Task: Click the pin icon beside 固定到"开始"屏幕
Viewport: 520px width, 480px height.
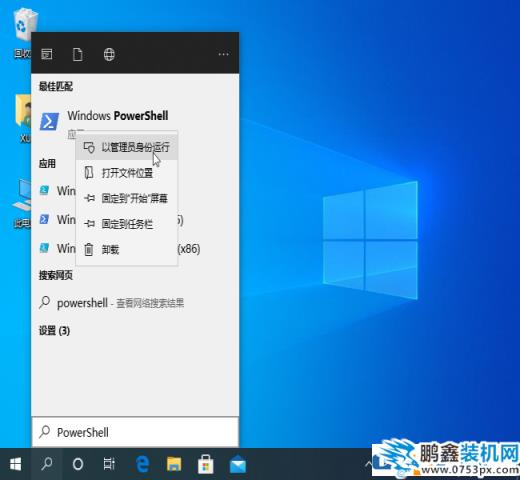Action: click(x=89, y=198)
